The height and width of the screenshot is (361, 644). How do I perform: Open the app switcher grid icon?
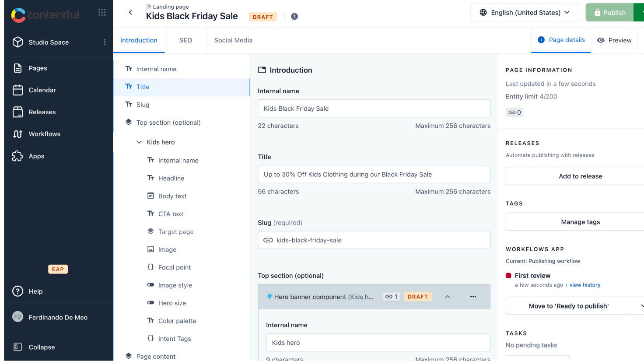point(102,12)
